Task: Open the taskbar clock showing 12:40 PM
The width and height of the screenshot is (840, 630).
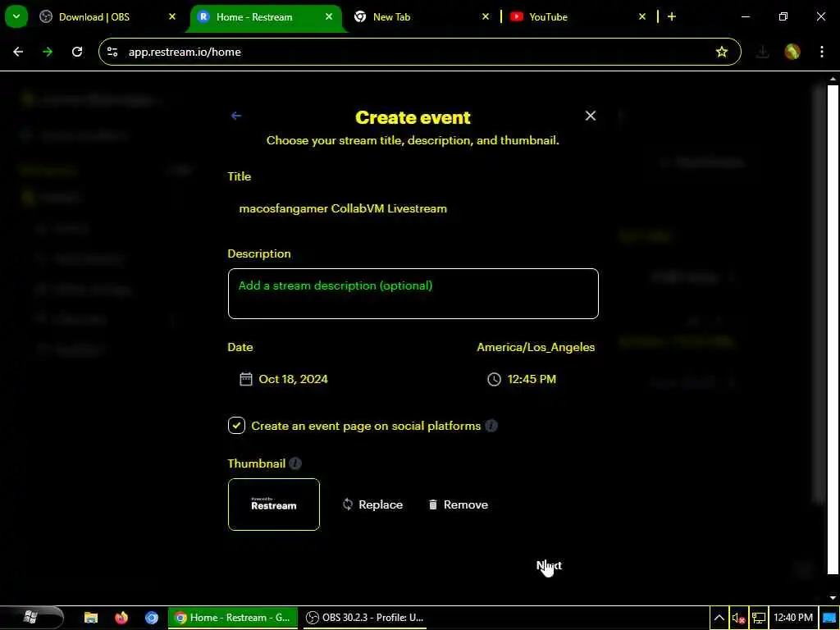Action: tap(793, 618)
